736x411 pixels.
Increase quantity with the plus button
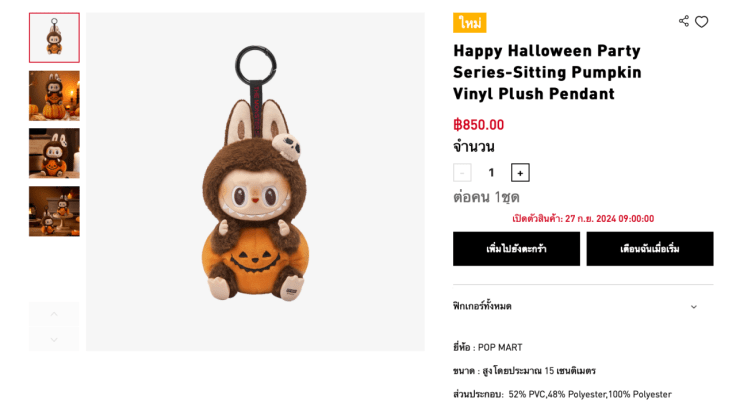coord(520,173)
